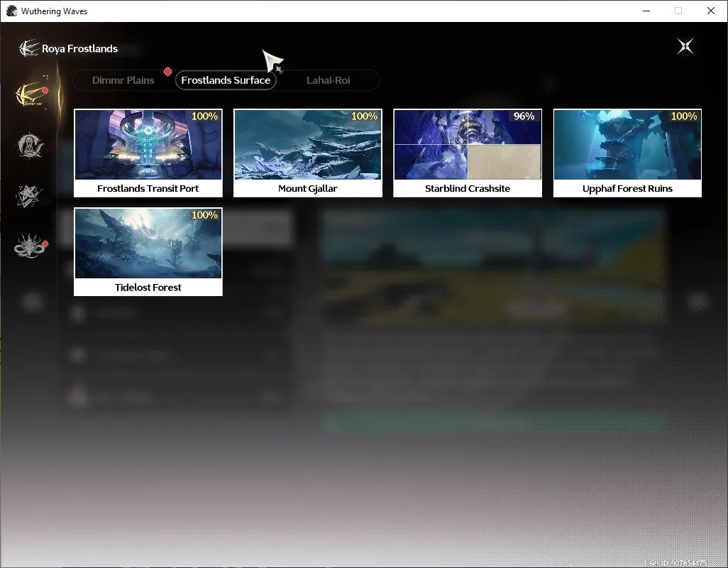
Task: Click the Wuthering Waves app icon in the title bar
Action: tap(11, 11)
